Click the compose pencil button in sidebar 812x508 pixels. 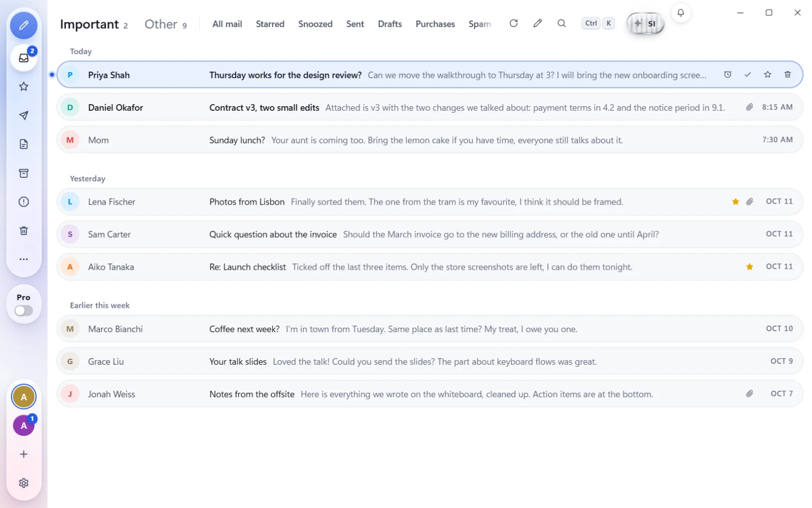[x=23, y=25]
